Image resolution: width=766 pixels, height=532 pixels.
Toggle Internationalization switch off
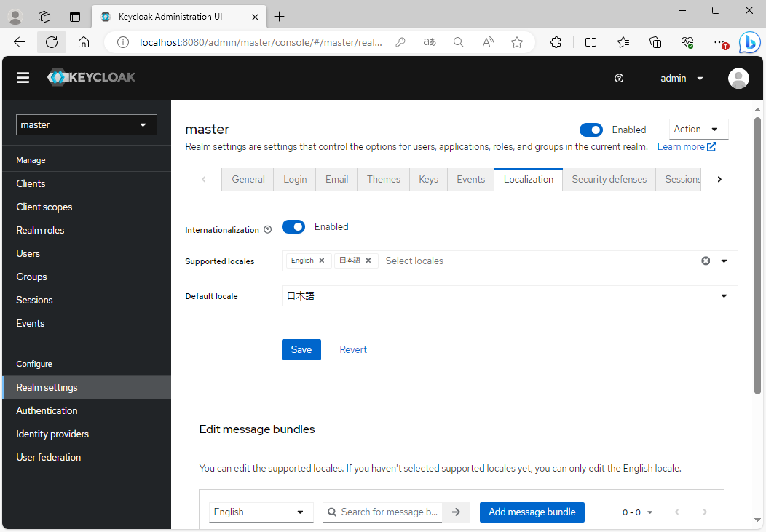pyautogui.click(x=293, y=226)
